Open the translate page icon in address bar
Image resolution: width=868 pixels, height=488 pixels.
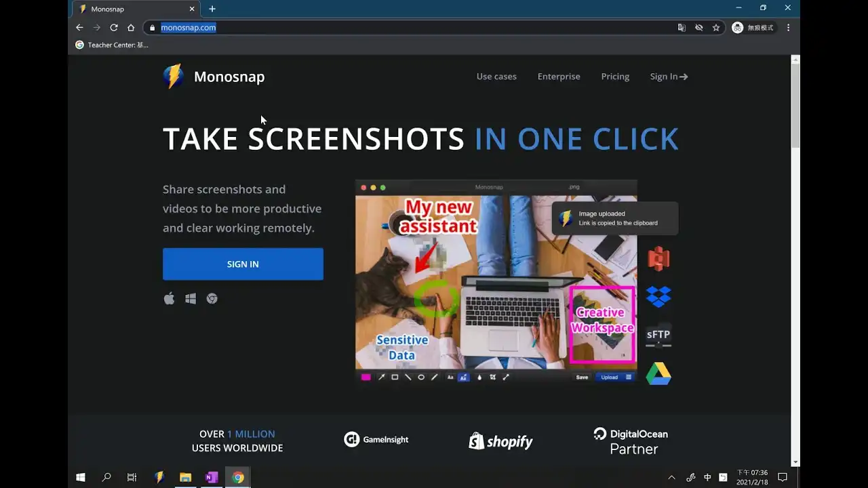pos(682,28)
